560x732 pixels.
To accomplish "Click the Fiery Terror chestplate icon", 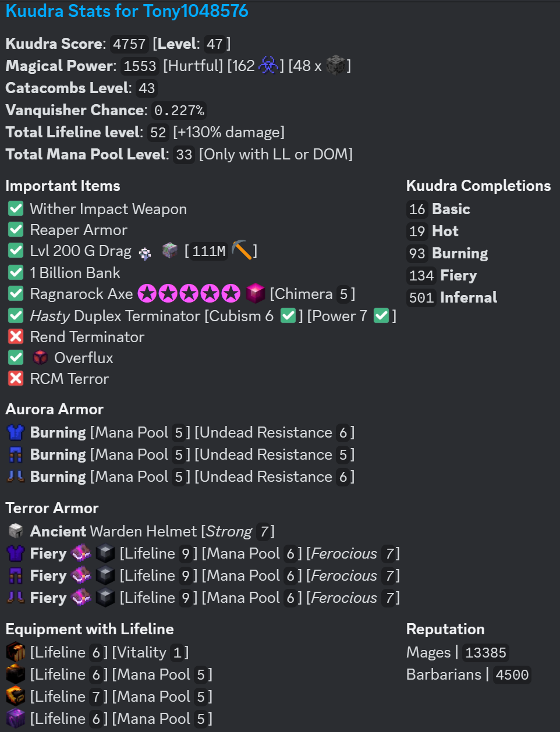I will click(x=16, y=553).
